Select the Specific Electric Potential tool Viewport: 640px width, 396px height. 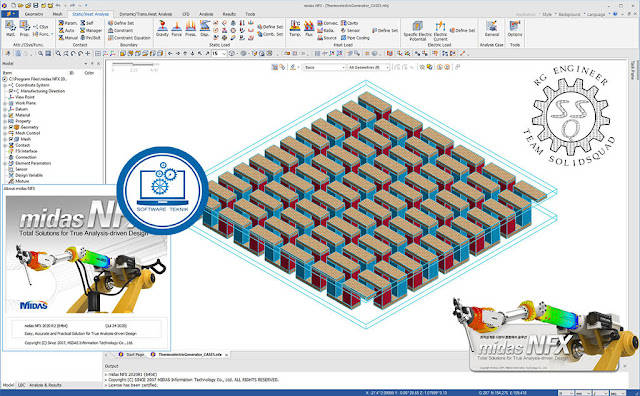[x=417, y=31]
